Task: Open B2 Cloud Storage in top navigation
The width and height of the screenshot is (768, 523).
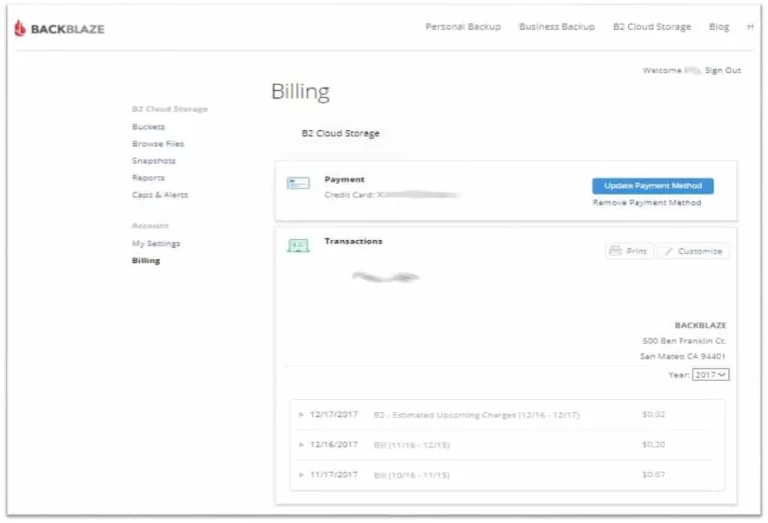Action: (652, 27)
